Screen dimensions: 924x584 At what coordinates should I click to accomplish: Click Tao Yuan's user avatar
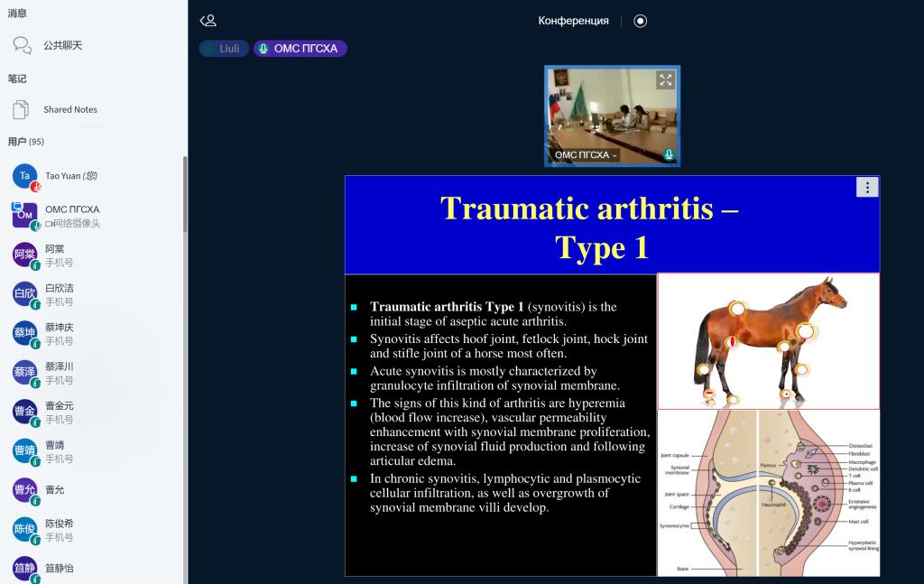click(x=25, y=176)
